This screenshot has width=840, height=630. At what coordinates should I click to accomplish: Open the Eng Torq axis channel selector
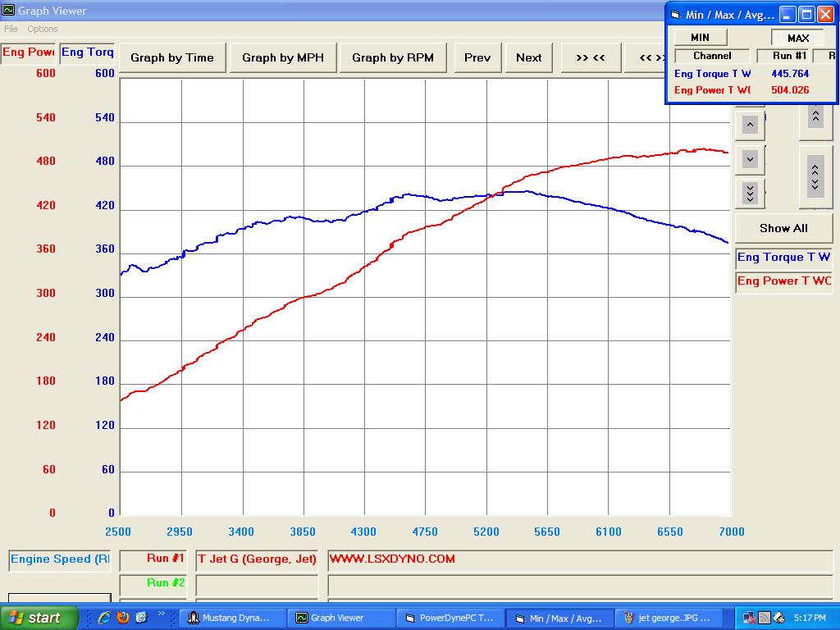88,52
